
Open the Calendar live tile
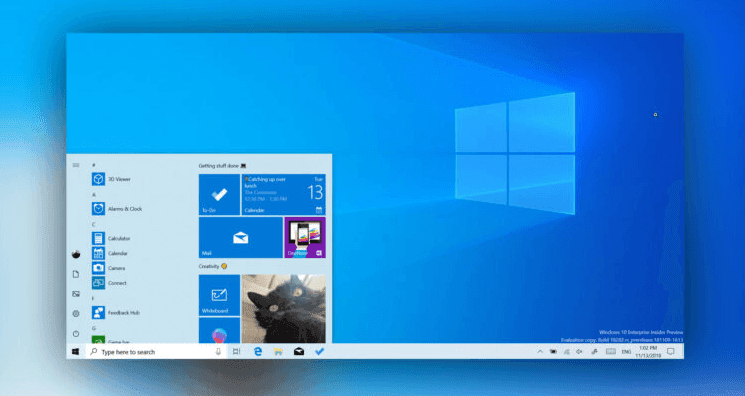point(284,194)
